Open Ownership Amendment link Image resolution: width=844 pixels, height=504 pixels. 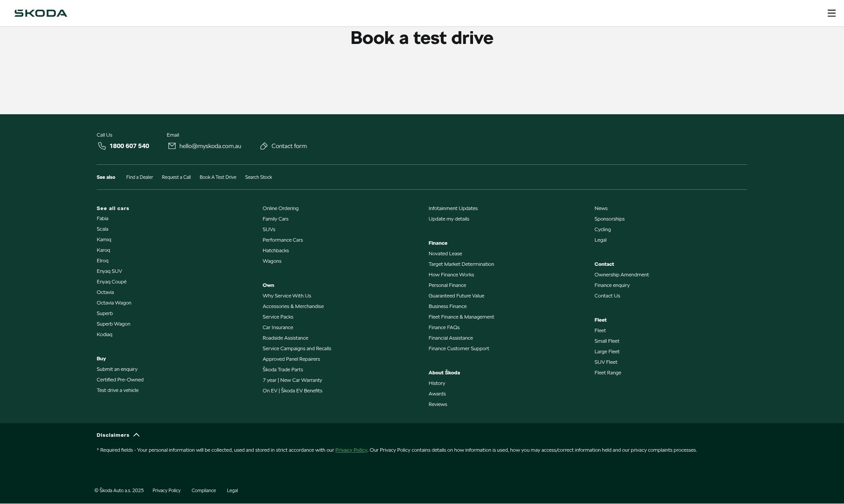622,275
